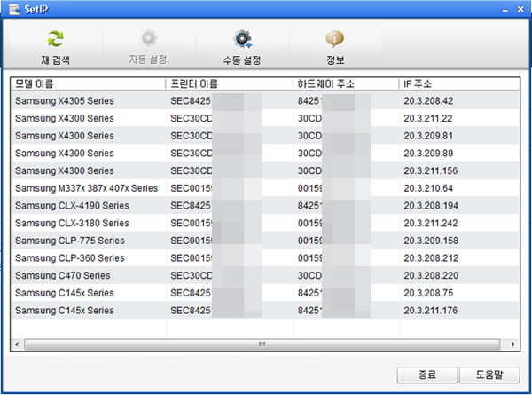The image size is (532, 395).
Task: Select the Samsung C470 Series row
Action: 265,275
